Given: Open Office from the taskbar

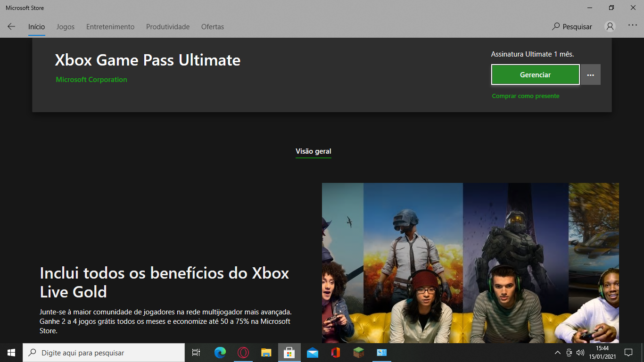Looking at the screenshot, I should (x=336, y=353).
